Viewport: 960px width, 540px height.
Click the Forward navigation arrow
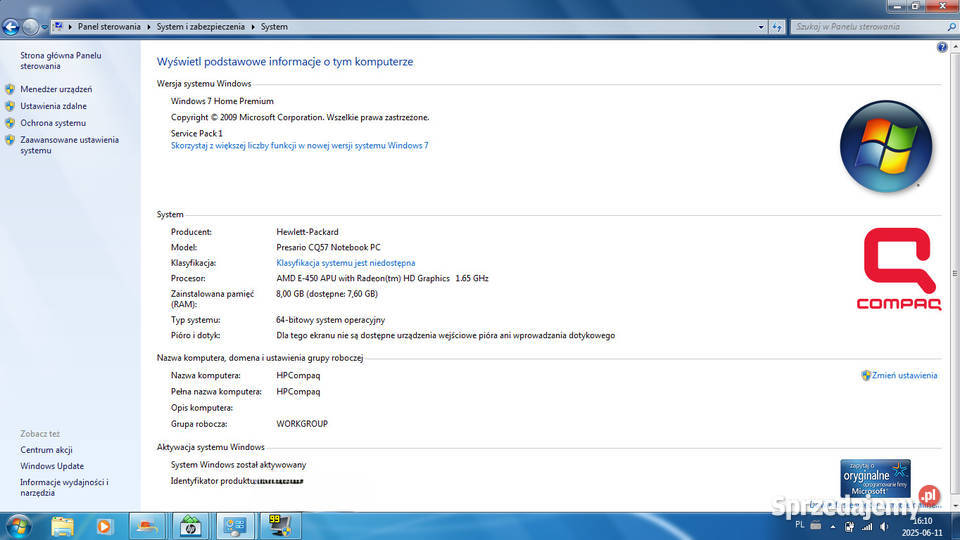click(x=30, y=27)
